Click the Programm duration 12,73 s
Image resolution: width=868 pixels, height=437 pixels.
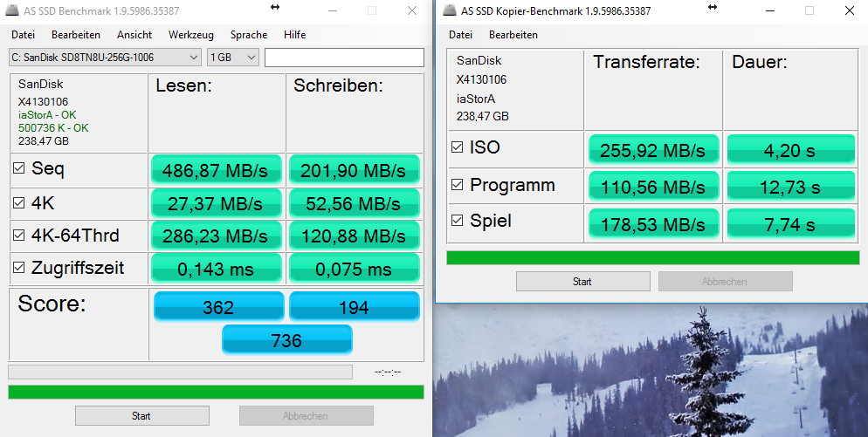point(790,187)
